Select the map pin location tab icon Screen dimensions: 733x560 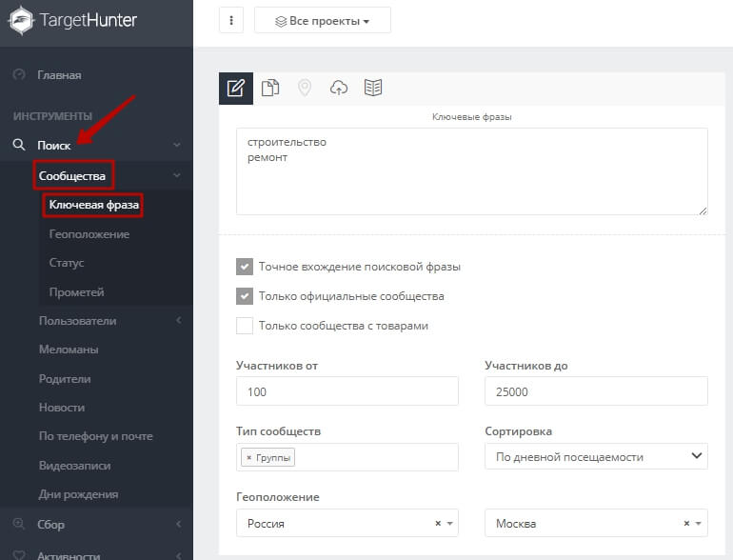point(305,88)
